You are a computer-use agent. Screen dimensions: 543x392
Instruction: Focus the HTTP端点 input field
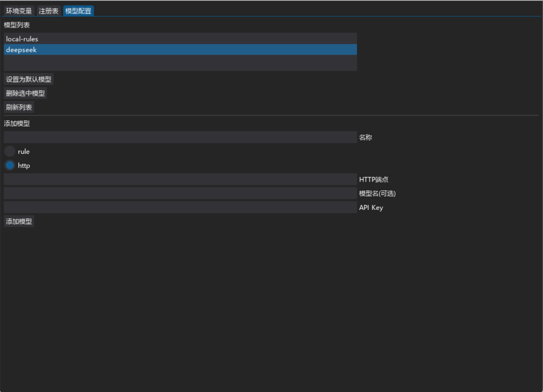pos(180,180)
